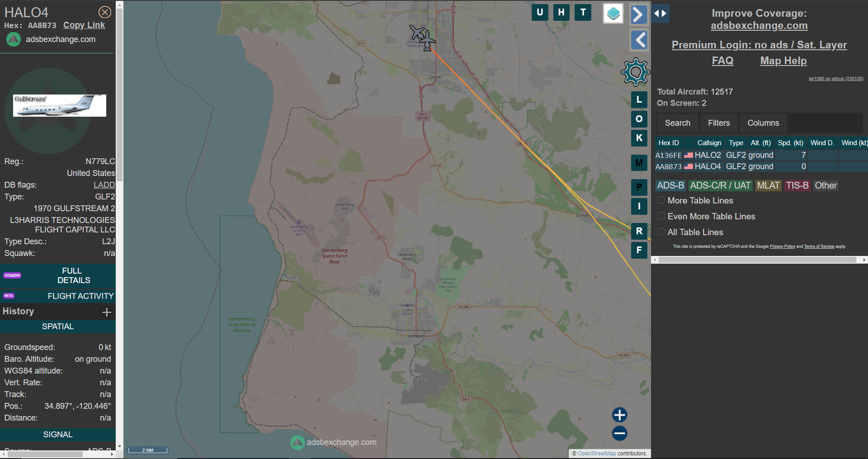
Task: Open the Terms of Service link
Action: pos(819,246)
